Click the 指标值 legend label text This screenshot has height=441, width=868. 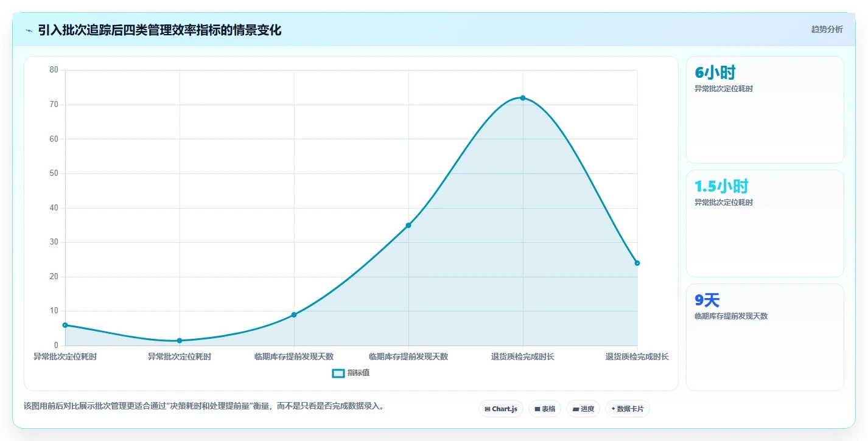tap(359, 373)
